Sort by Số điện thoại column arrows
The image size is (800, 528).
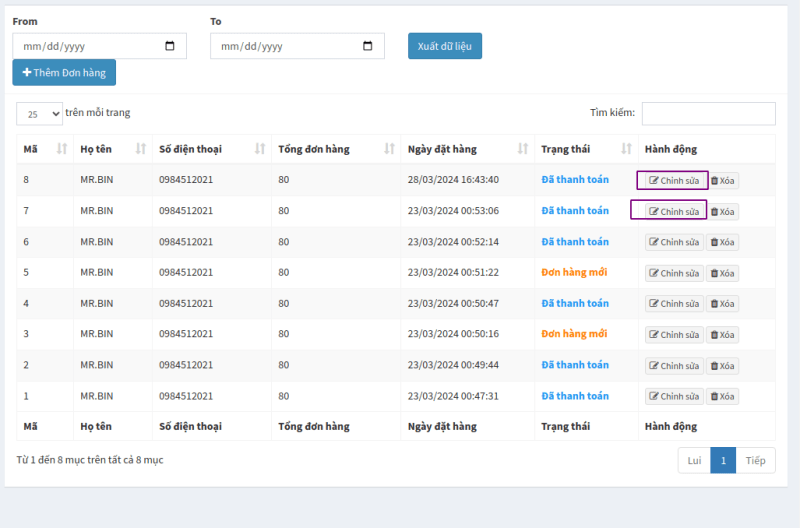point(260,149)
